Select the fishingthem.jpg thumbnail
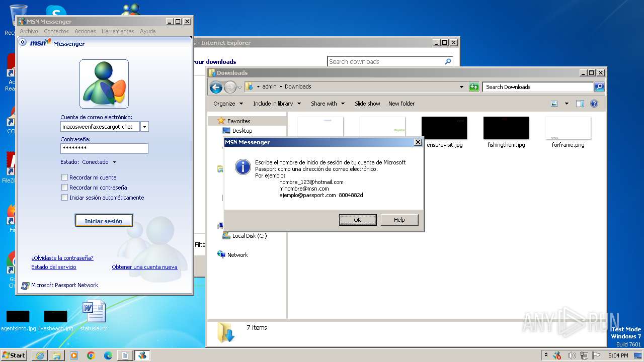 [x=506, y=128]
